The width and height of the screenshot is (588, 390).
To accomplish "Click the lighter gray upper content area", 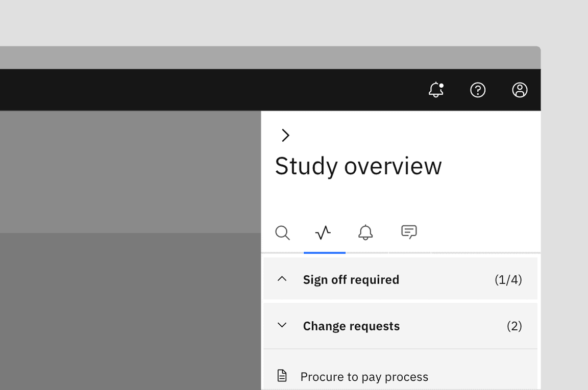I will click(x=130, y=172).
